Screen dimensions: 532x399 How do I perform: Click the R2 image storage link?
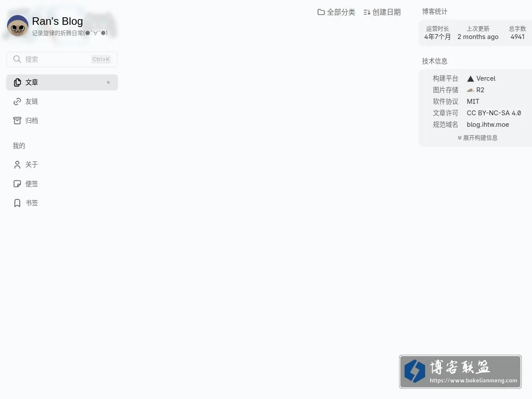click(475, 90)
